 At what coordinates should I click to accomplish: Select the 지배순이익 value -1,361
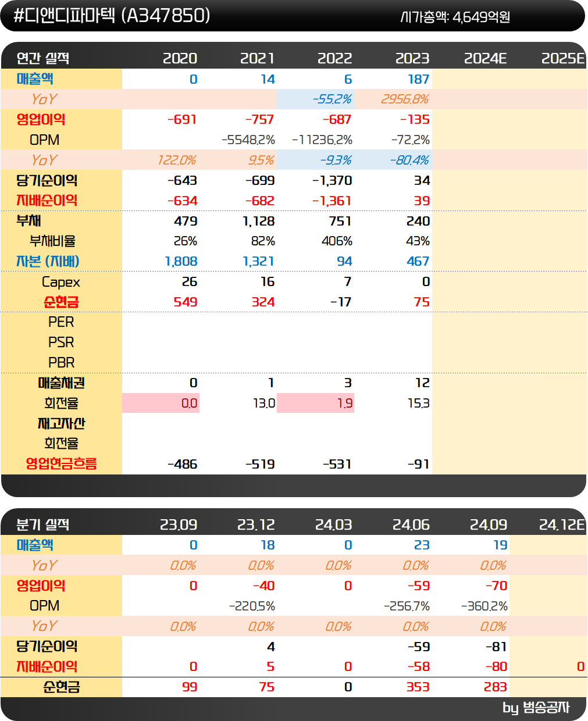332,201
